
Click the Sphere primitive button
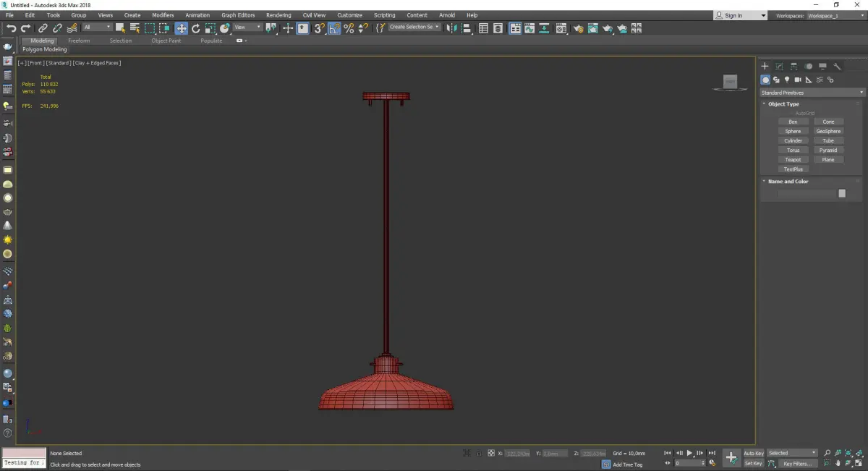pos(793,131)
